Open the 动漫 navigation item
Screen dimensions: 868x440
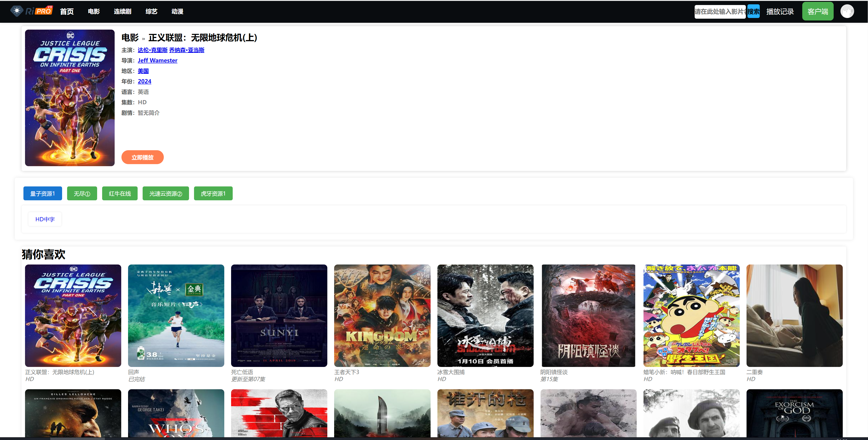pos(177,11)
